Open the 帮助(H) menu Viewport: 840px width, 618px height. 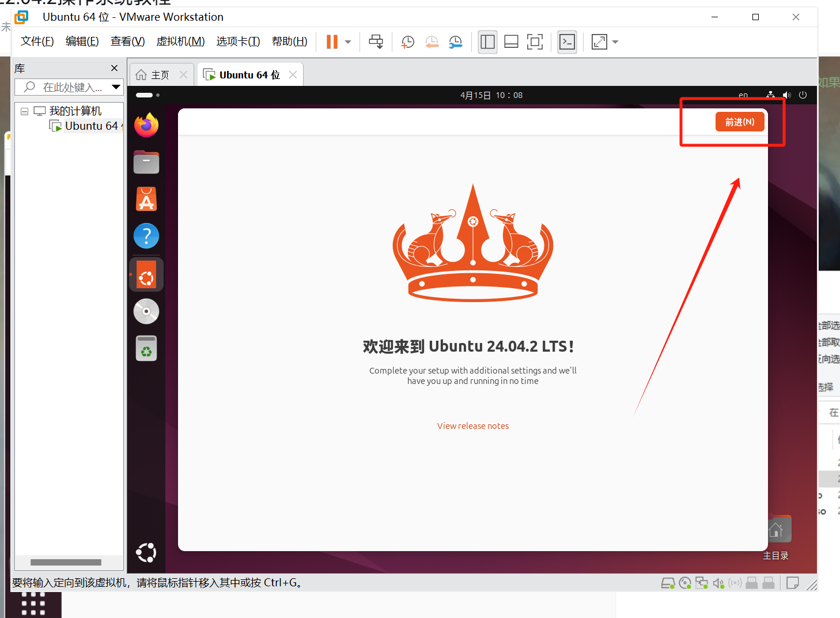(x=290, y=42)
